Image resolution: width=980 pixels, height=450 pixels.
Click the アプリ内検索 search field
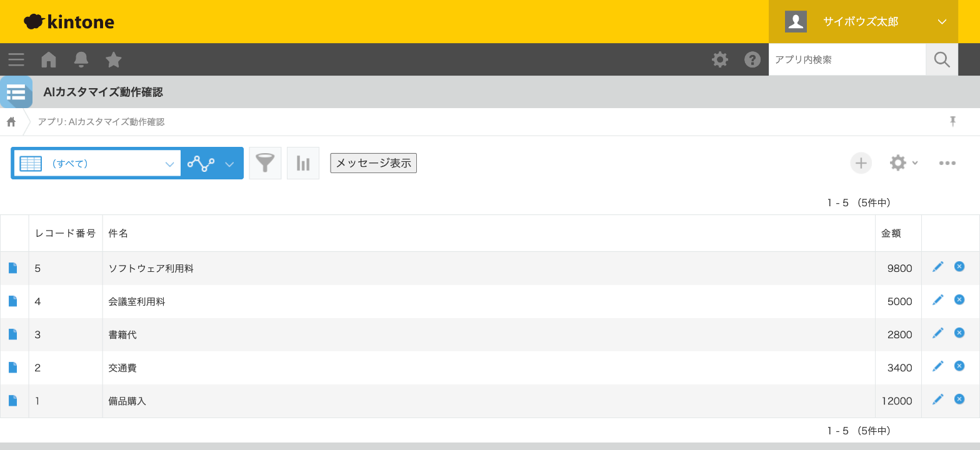coord(847,59)
